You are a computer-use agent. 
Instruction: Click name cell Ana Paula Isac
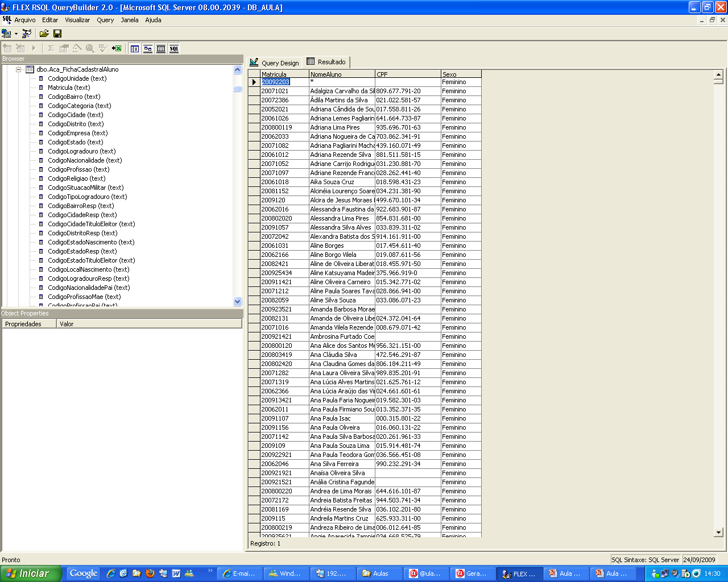pos(342,418)
